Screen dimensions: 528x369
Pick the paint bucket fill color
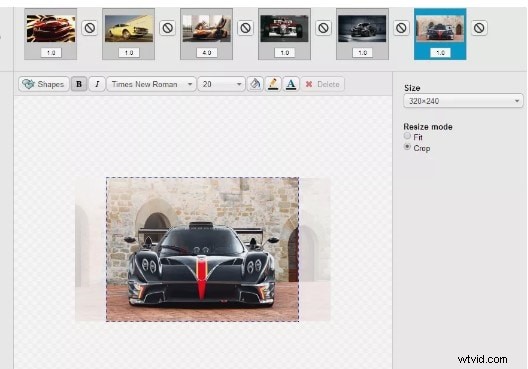point(255,84)
